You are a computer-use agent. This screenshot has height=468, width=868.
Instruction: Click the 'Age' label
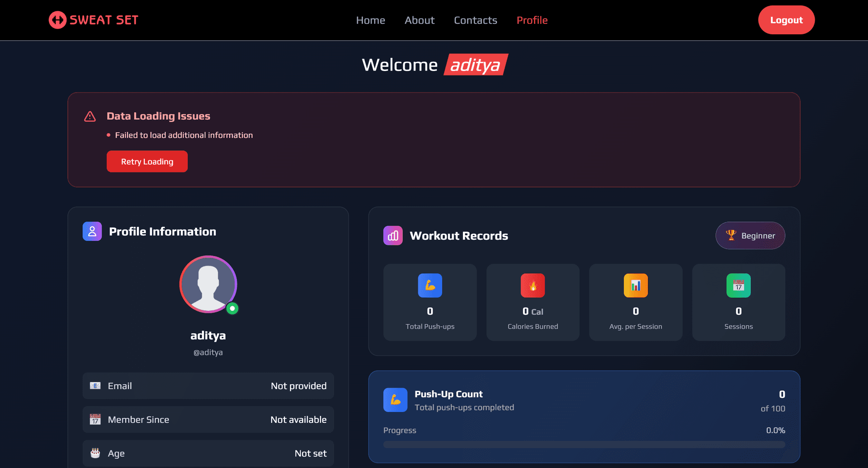116,454
